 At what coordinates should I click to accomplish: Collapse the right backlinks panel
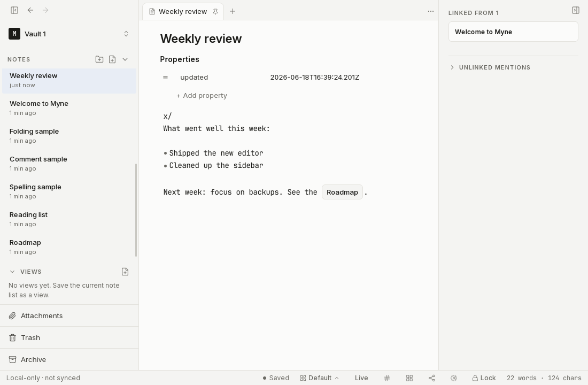tap(576, 10)
